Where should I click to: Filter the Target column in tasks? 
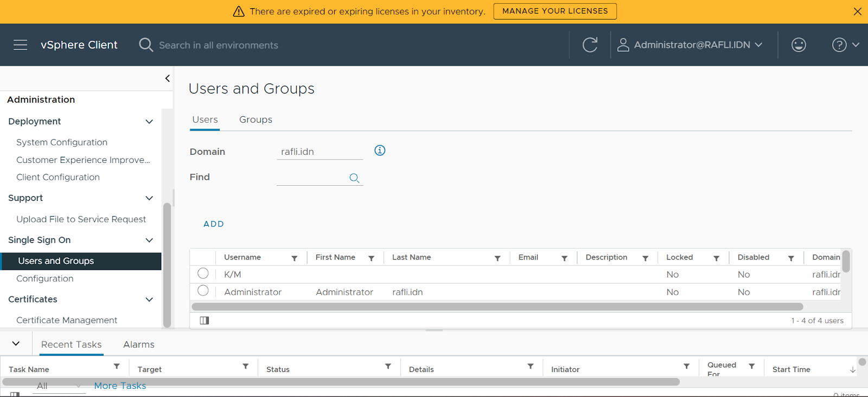pos(246,367)
